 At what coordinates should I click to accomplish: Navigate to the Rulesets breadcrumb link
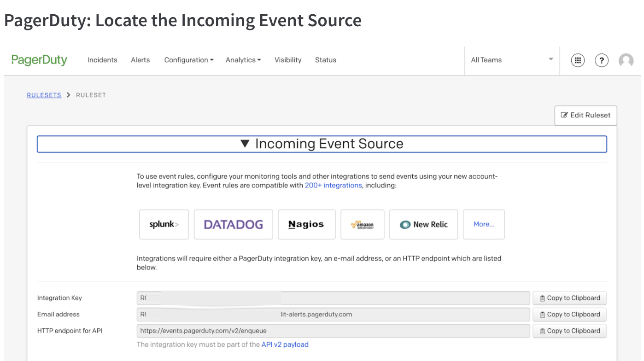pyautogui.click(x=44, y=95)
